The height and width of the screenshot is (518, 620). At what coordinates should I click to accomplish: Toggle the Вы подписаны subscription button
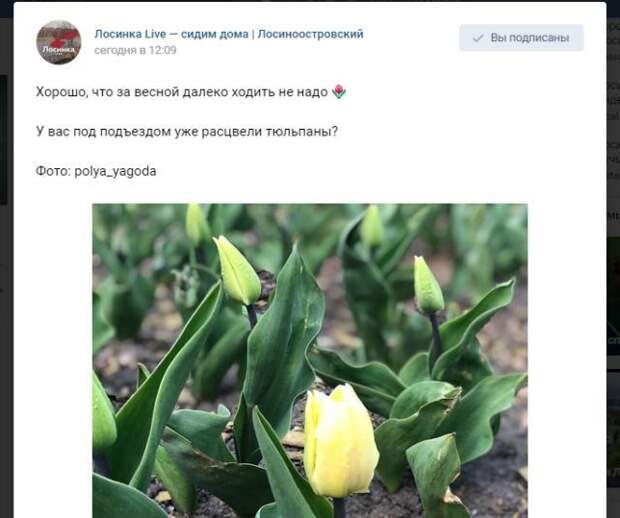[521, 38]
